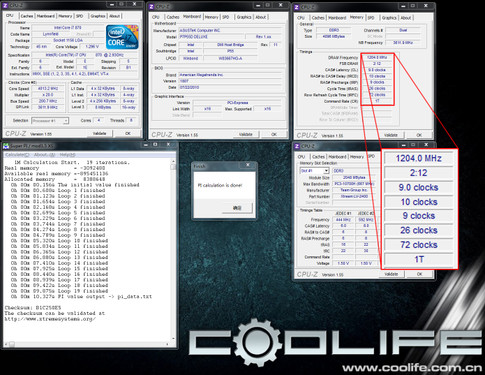The image size is (485, 375).
Task: Open the Processor #1 selection dropdown
Action: tap(50, 121)
